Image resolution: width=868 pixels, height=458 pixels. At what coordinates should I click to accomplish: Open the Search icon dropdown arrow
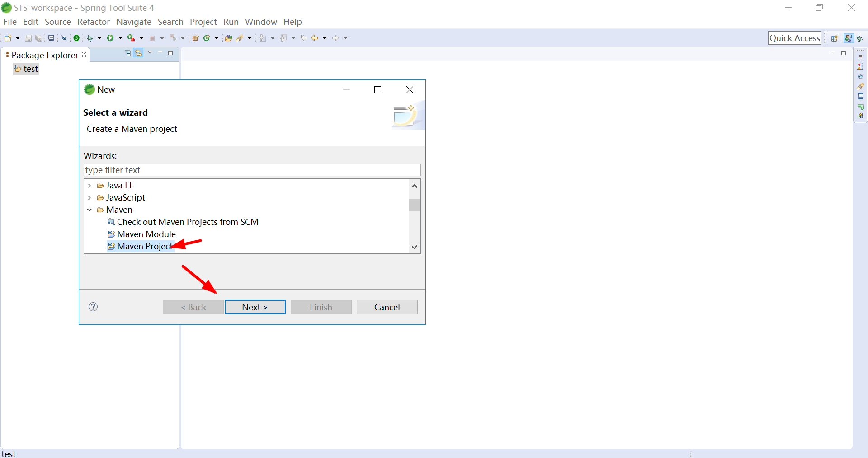250,38
